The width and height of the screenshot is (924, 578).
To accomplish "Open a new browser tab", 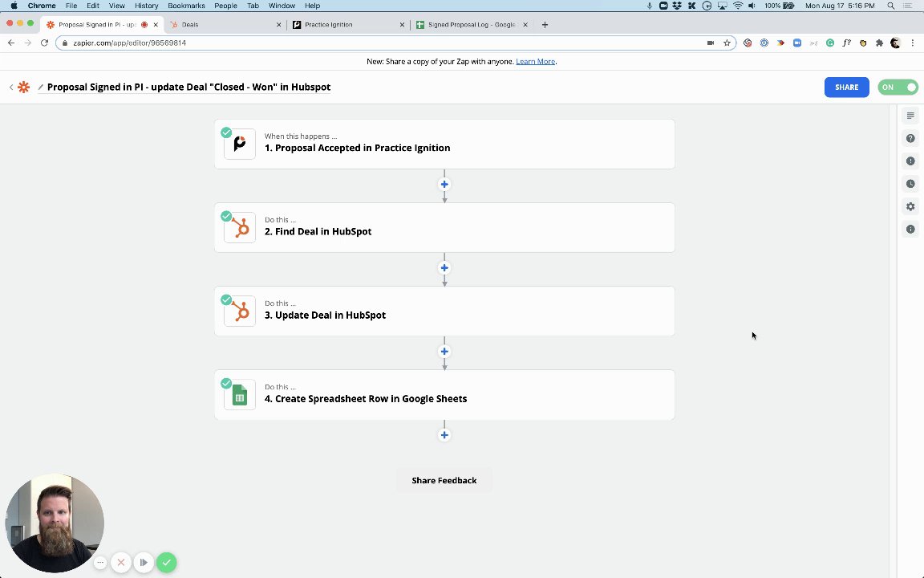I will point(545,25).
